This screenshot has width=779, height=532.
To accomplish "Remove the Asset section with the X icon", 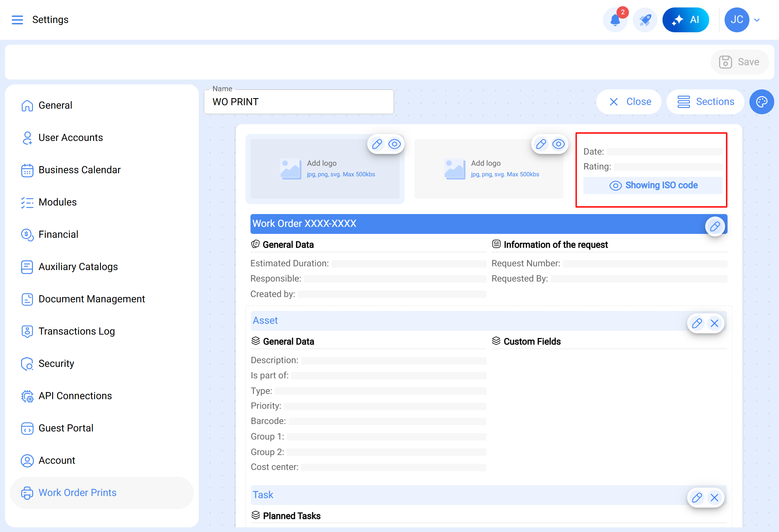I will pos(714,323).
